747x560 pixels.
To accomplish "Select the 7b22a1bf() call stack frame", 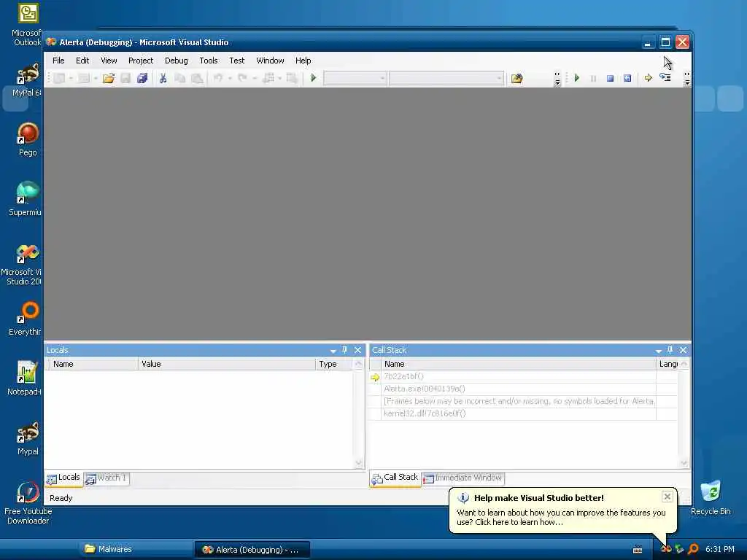I will pyautogui.click(x=519, y=377).
